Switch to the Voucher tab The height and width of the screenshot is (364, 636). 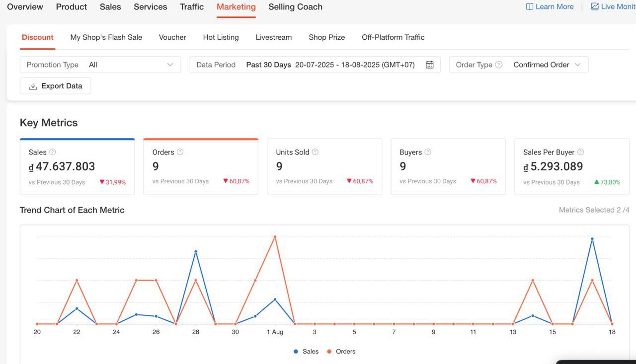(172, 37)
